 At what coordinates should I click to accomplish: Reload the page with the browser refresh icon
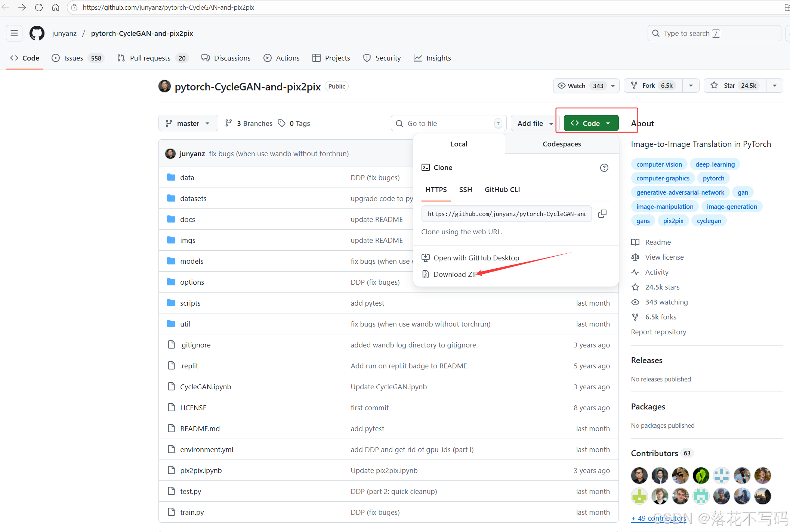[x=39, y=7]
